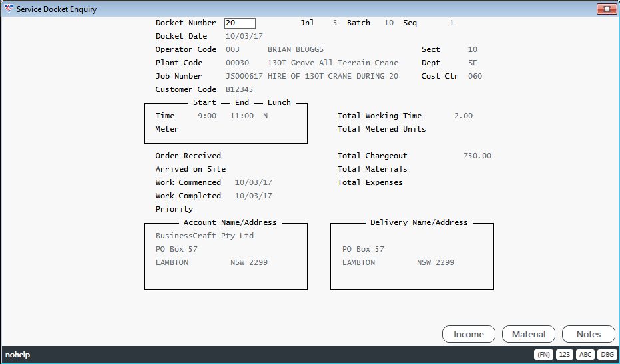
Task: Click docket date value 10/03/17
Action: click(x=244, y=36)
